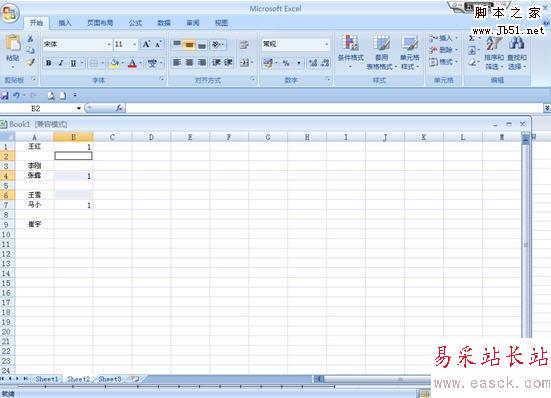Switch to the 页面布局 tab

pos(100,23)
